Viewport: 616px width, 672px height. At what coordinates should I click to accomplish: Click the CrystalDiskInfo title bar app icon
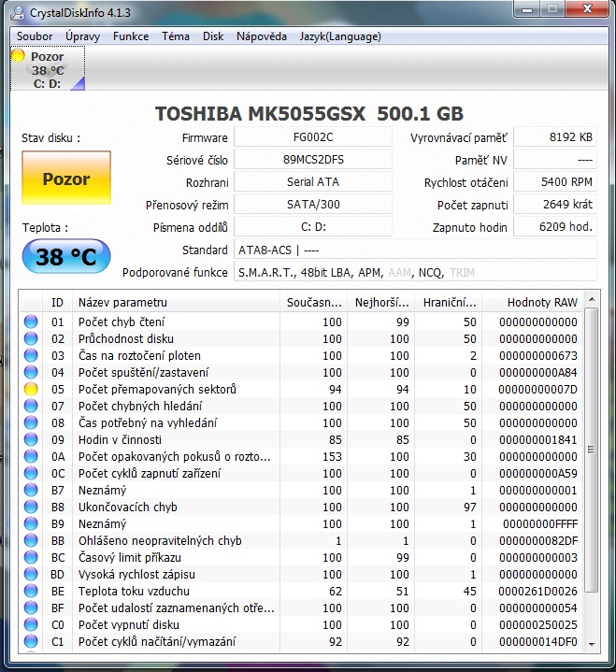18,12
